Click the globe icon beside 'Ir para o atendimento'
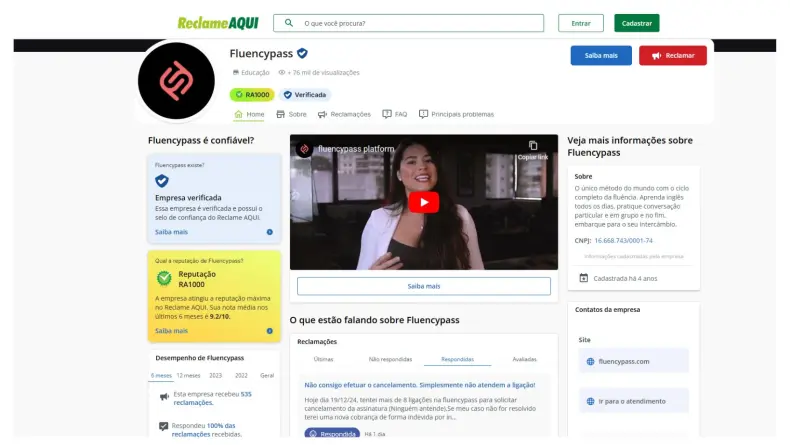 pyautogui.click(x=590, y=402)
